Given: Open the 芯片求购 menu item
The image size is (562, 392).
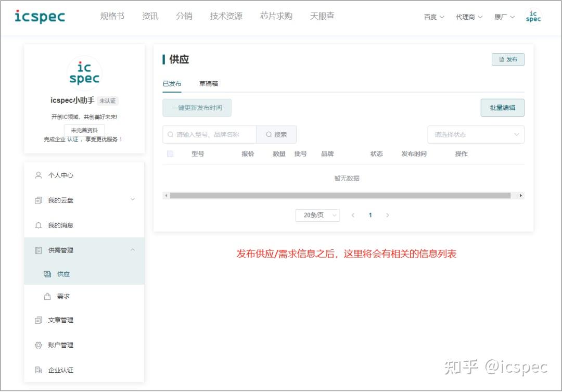Looking at the screenshot, I should pos(276,16).
